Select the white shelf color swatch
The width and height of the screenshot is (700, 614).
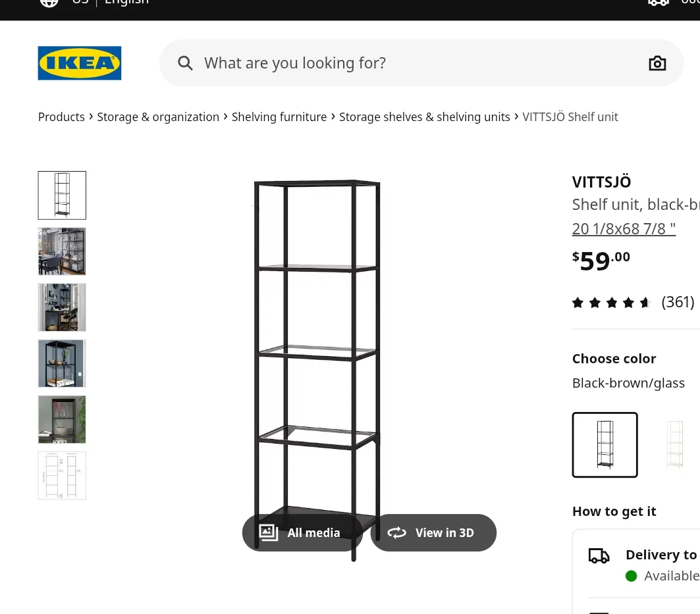674,445
